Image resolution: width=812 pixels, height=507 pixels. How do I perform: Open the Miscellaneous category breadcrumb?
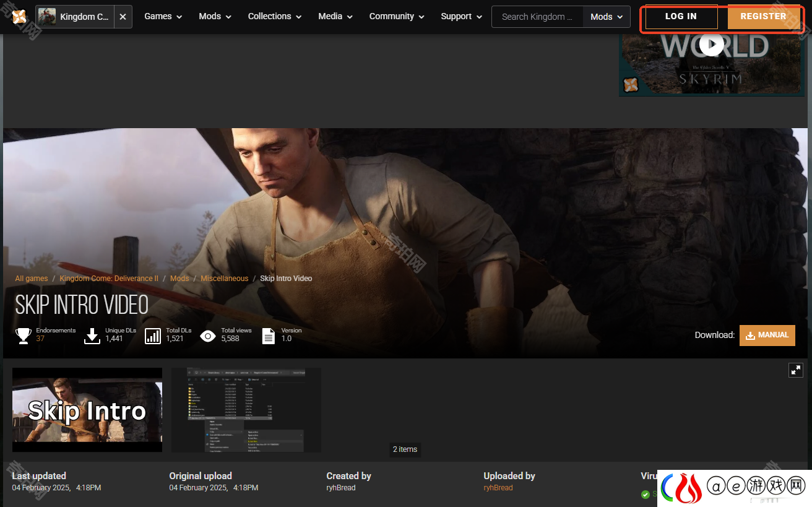click(x=224, y=279)
